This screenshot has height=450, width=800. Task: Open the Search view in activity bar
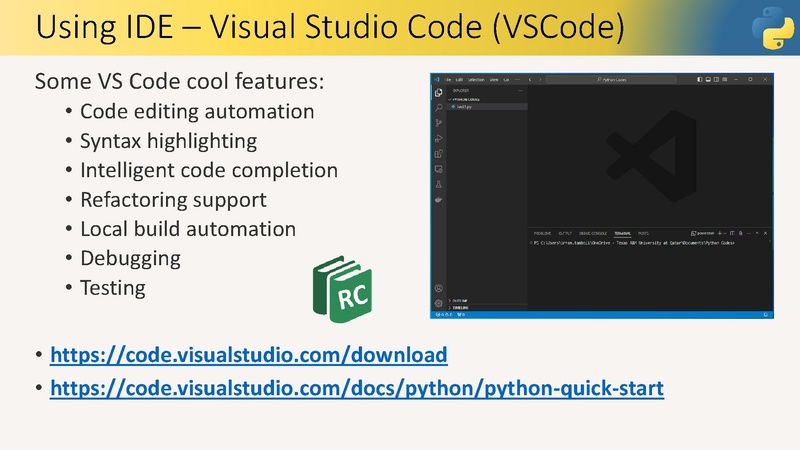pos(439,107)
